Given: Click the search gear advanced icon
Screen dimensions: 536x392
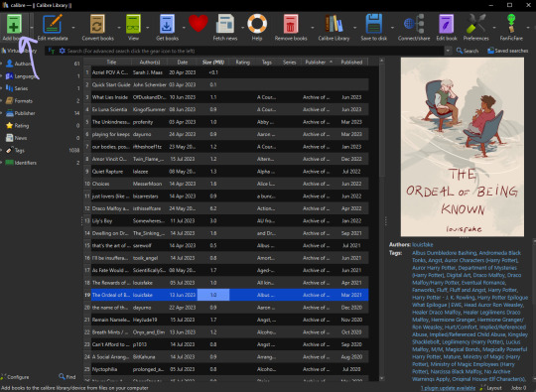Looking at the screenshot, I should tap(63, 51).
